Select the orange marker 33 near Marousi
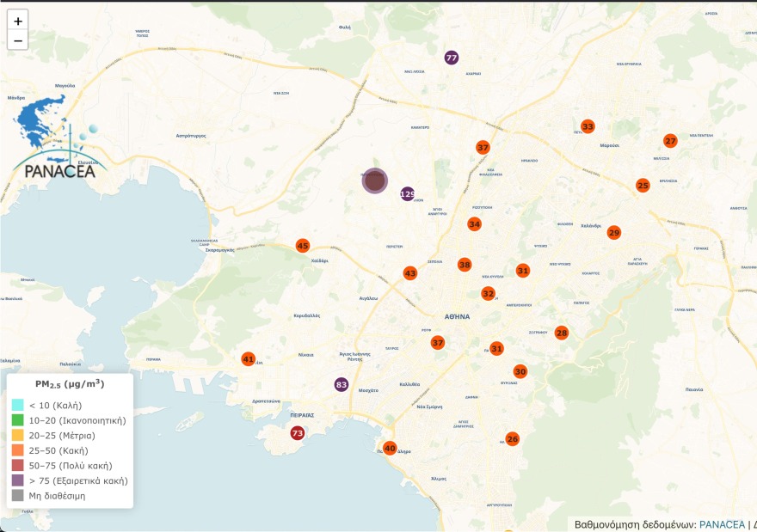Screen dimensions: 757x532 click(588, 126)
